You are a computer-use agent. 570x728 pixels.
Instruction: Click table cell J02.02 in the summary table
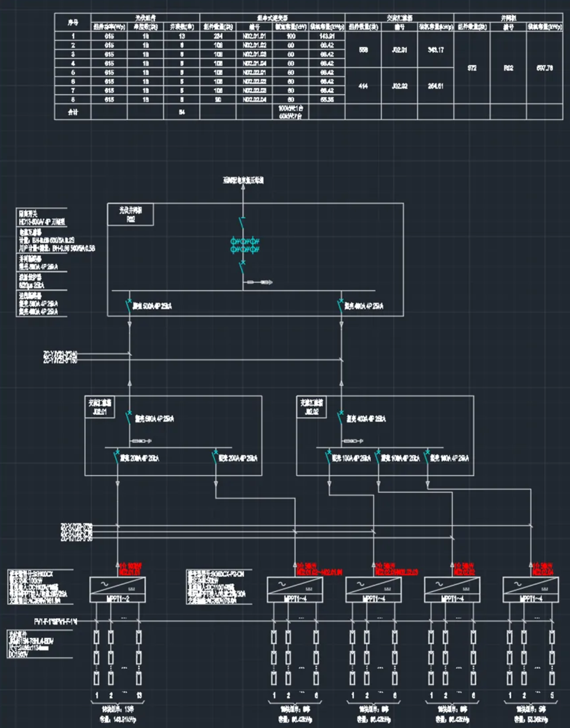click(399, 86)
